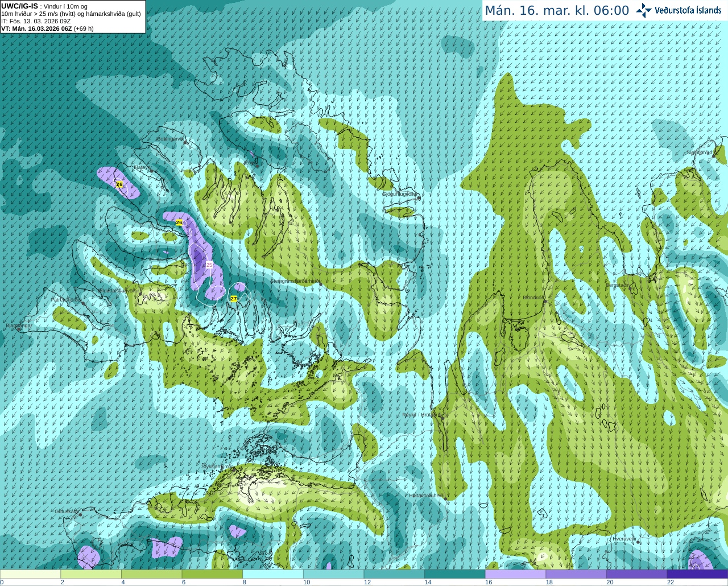Screen dimensions: 728x586
Task: Click the Reykir í Hrútafirði station label
Action: (421, 415)
